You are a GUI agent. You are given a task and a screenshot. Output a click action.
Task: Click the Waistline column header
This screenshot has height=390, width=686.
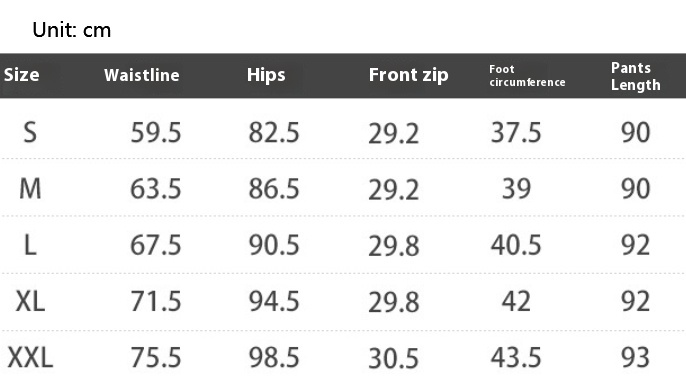pyautogui.click(x=142, y=75)
